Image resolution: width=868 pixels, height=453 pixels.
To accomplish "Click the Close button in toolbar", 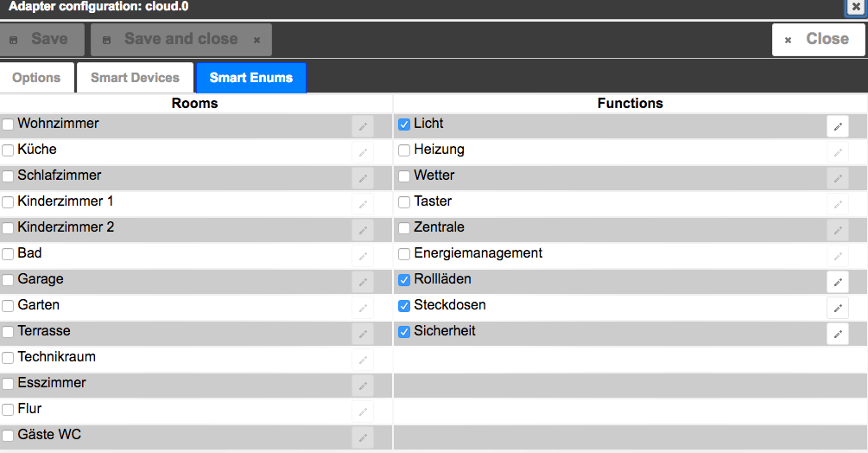I will tap(817, 39).
